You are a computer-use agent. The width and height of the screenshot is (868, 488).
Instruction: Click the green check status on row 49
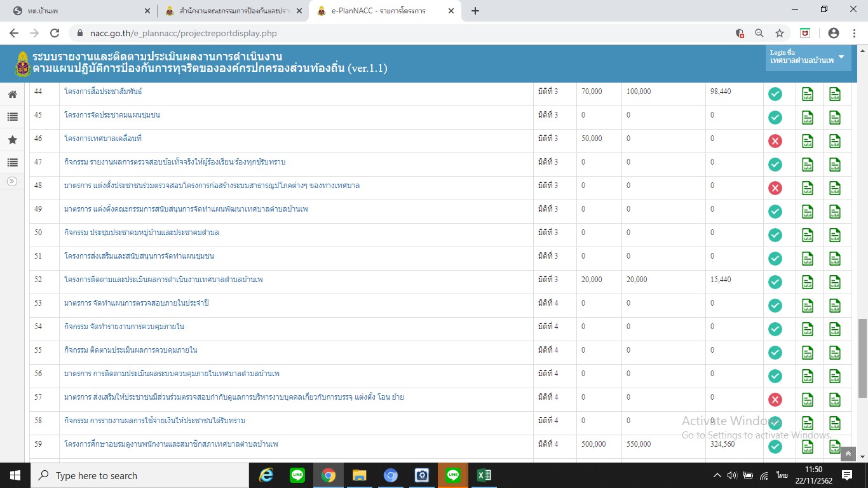[775, 212]
